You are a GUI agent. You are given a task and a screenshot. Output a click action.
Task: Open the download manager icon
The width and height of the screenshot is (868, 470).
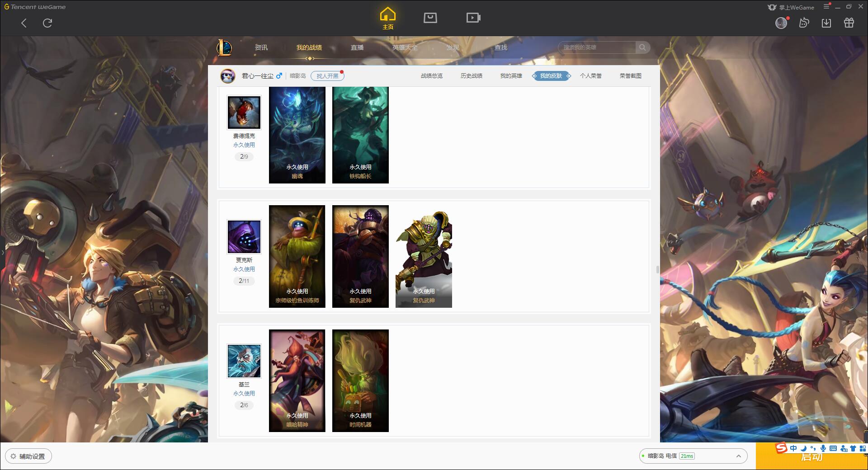(826, 23)
